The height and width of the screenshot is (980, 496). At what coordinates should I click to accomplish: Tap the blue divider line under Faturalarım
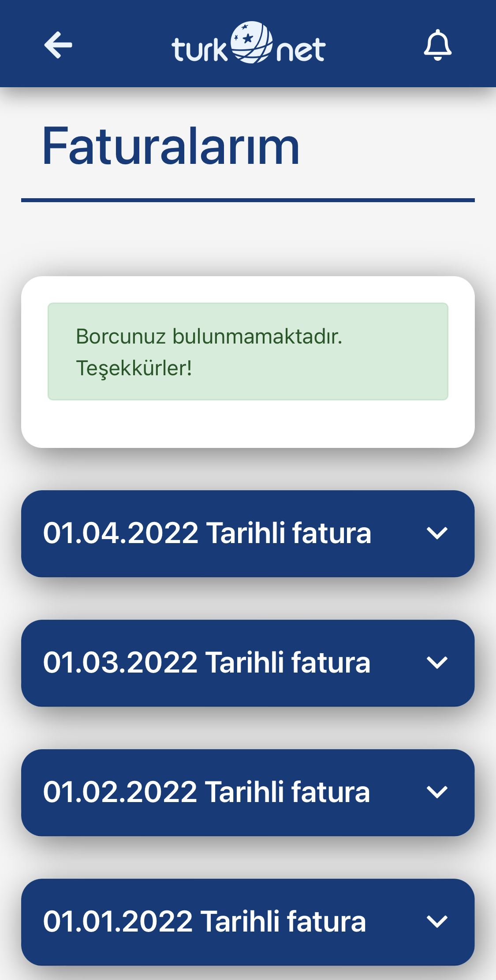point(248,200)
